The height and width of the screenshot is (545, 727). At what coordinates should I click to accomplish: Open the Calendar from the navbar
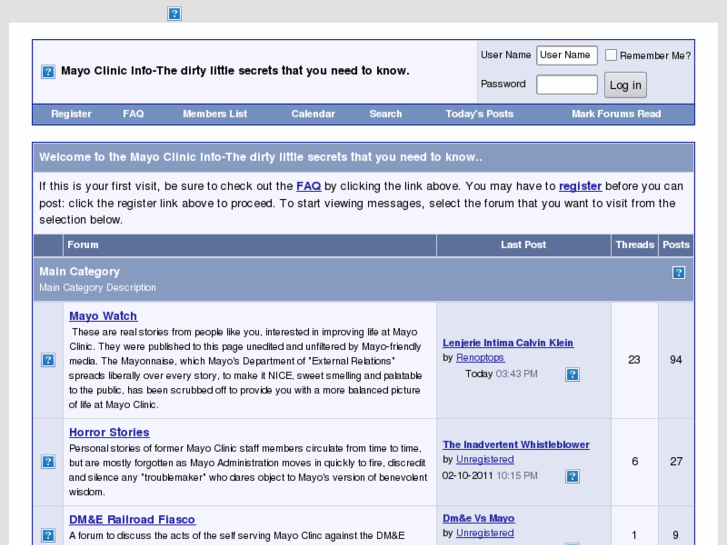[x=313, y=114]
